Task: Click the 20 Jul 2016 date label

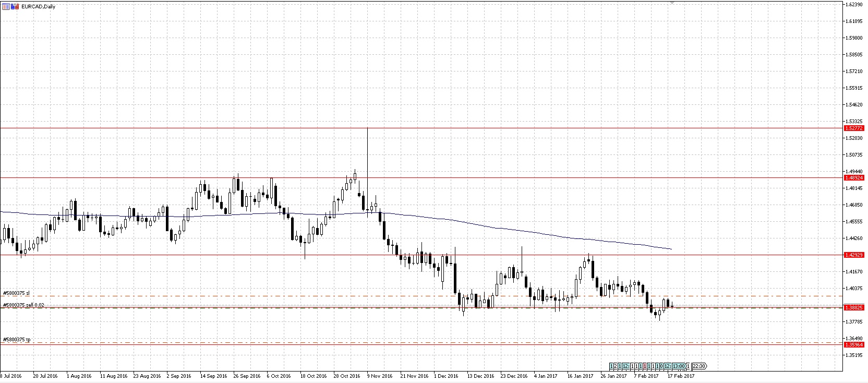Action: coord(46,376)
